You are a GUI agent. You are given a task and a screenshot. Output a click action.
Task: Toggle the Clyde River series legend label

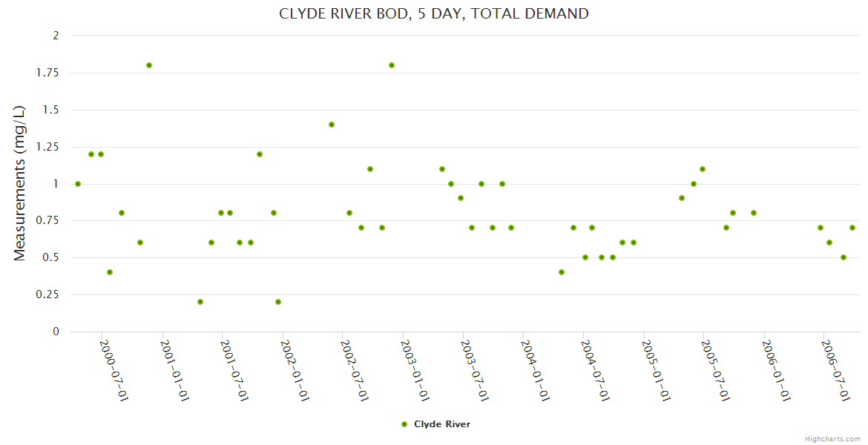point(441,424)
